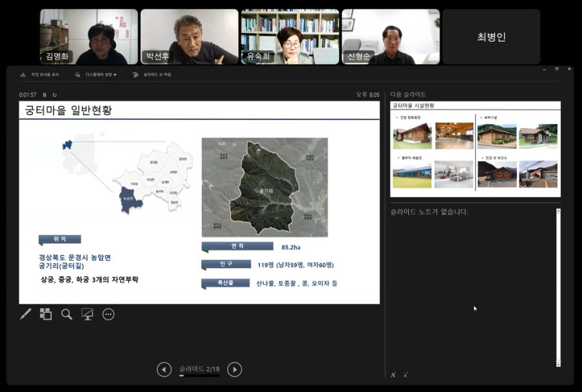Click the see all slides icon
Screen dimensions: 582x392
[46, 314]
